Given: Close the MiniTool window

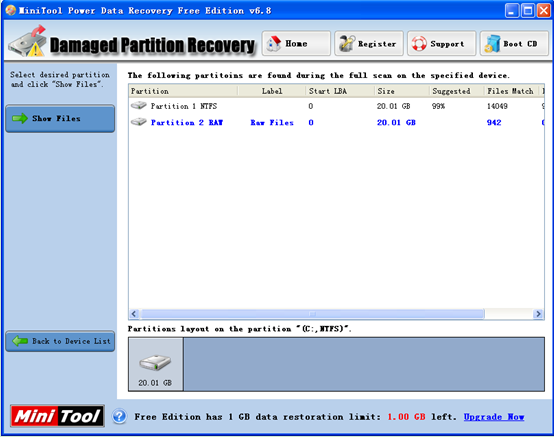Looking at the screenshot, I should pyautogui.click(x=544, y=11).
